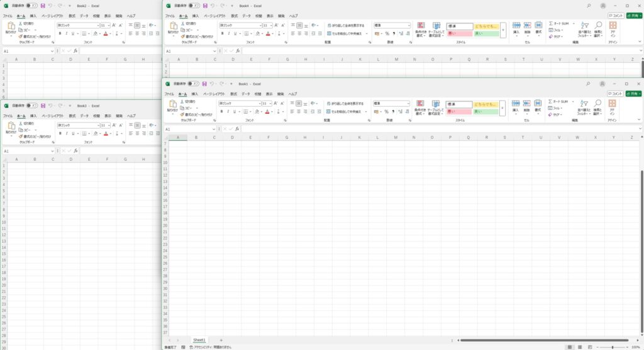644x350 pixels.
Task: Click 検索と選択 icon in Book1 ribbon
Action: tap(598, 107)
